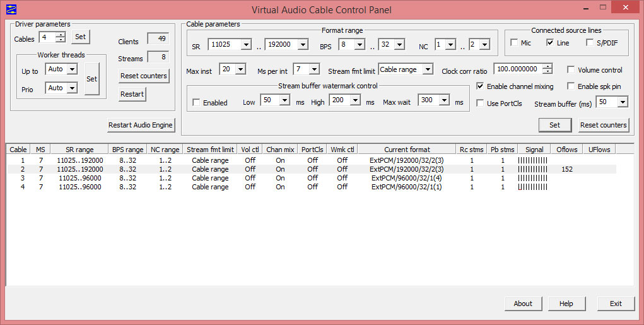Image resolution: width=644 pixels, height=325 pixels.
Task: Open Help from the bottom buttons
Action: coord(566,304)
